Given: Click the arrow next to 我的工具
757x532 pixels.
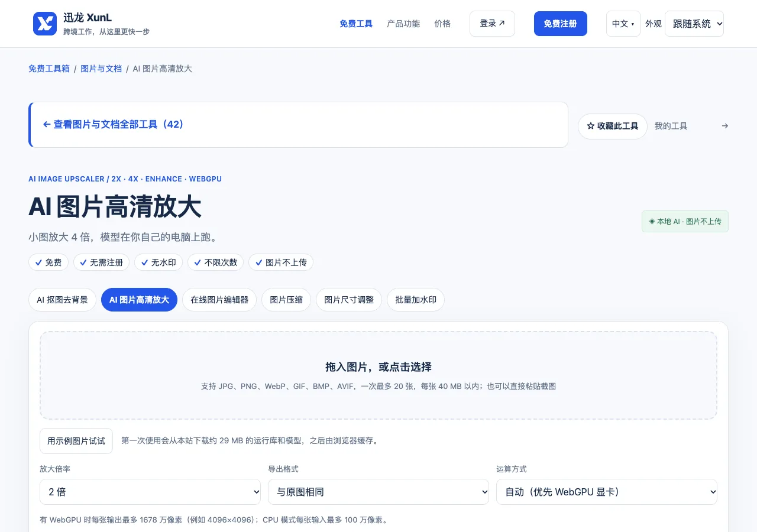Looking at the screenshot, I should pyautogui.click(x=725, y=126).
